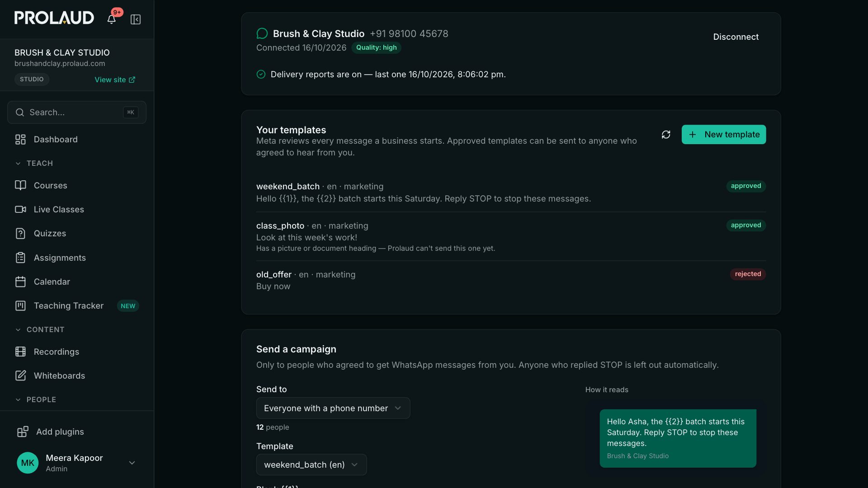Click the old_offer template name
The image size is (868, 488).
click(x=274, y=274)
